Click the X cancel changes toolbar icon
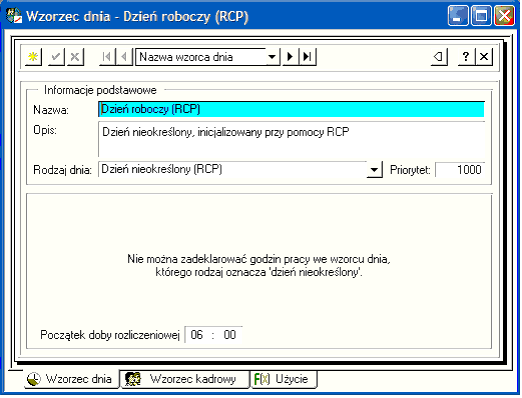 click(75, 57)
